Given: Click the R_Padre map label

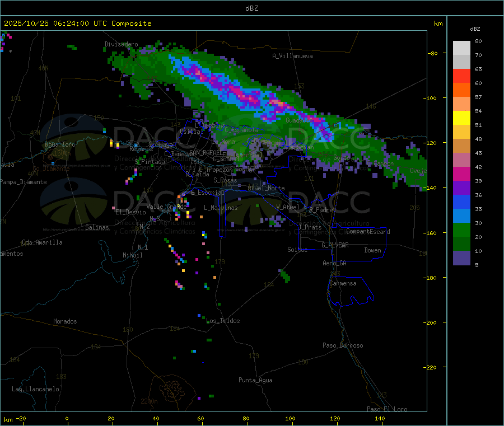Looking at the screenshot, I should coord(321,210).
